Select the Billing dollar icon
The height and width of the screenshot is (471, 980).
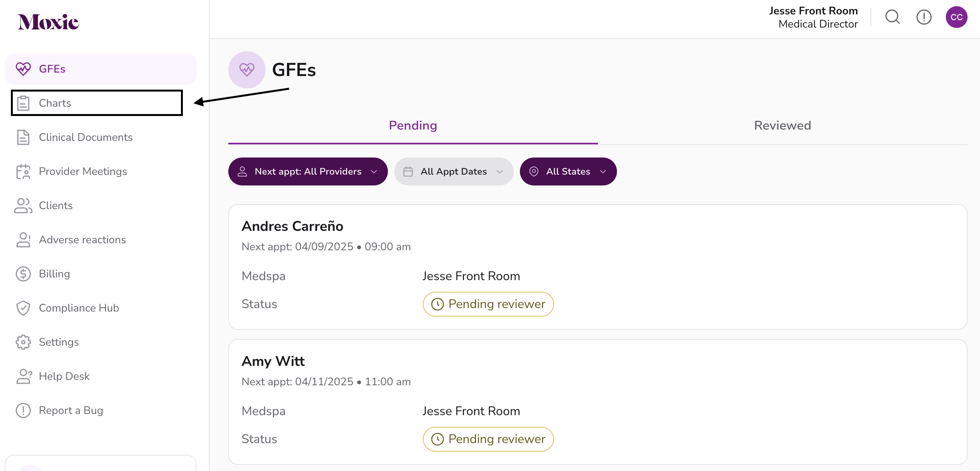click(23, 274)
